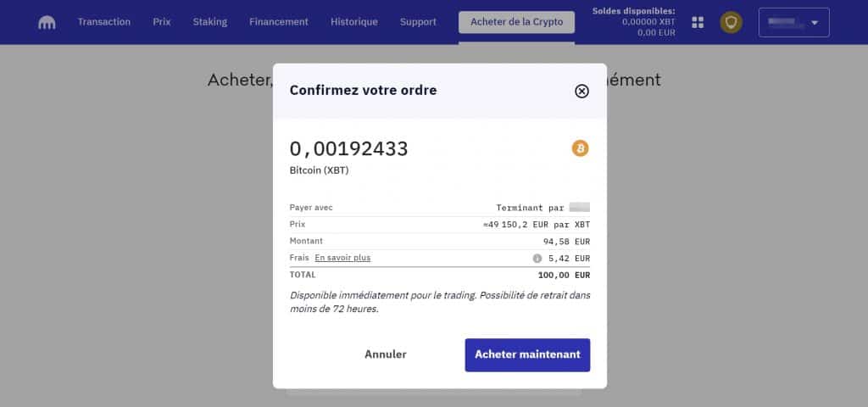Click the Bitcoin amount 0,00192433

[x=349, y=149]
